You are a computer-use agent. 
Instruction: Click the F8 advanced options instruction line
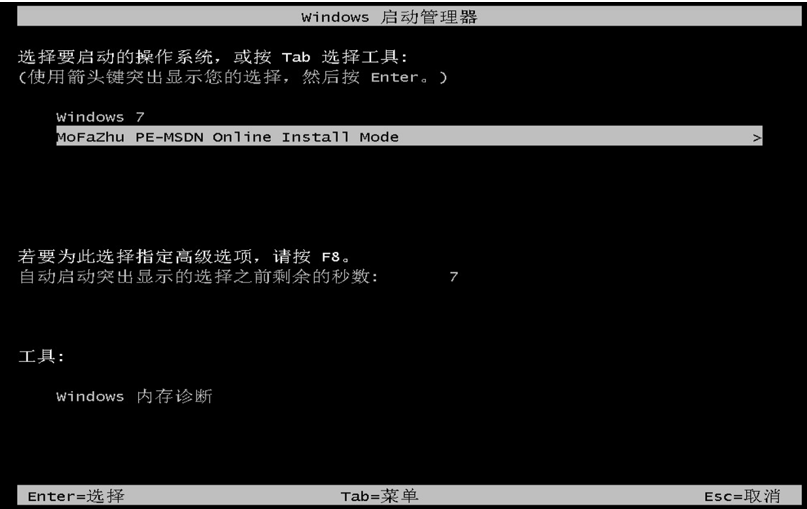[x=184, y=256]
